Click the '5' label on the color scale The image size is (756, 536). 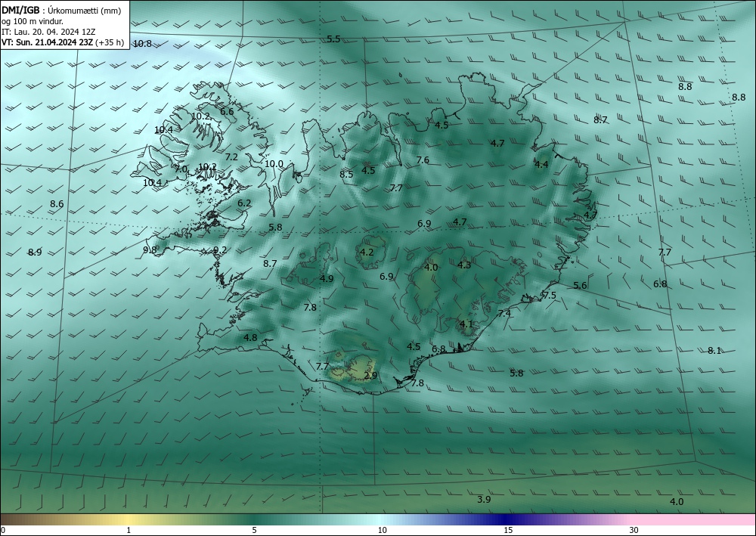point(254,530)
